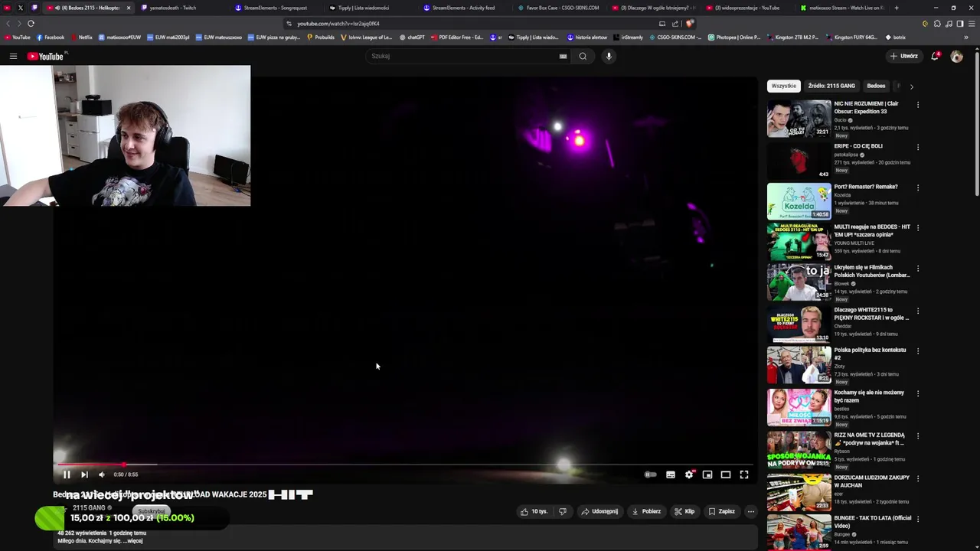Start voice search with the microphone icon
The image size is (980, 551).
pos(609,56)
